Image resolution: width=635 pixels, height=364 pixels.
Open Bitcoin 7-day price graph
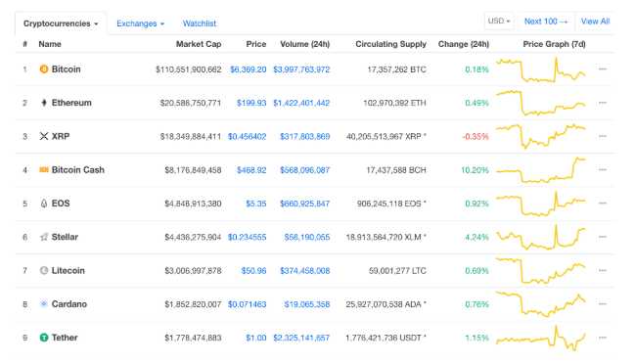(541, 69)
